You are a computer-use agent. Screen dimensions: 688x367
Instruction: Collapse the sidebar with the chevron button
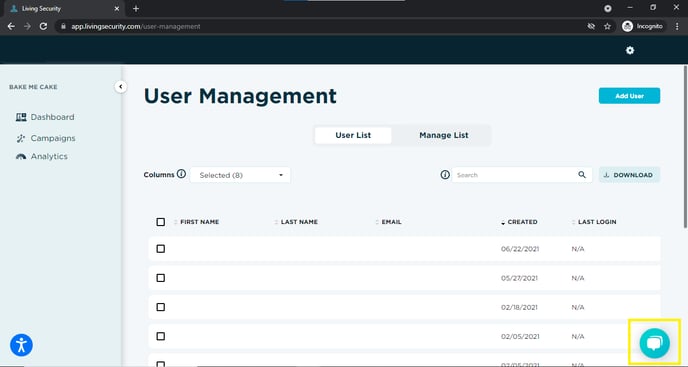pos(121,87)
